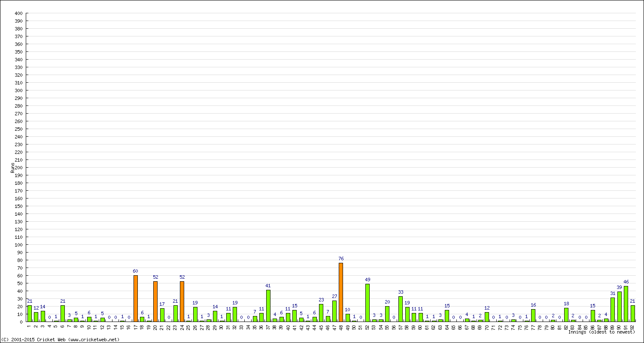Viewport: 644px width, 343px height.
Task: Select the green bar at innings 45
Action: (321, 313)
